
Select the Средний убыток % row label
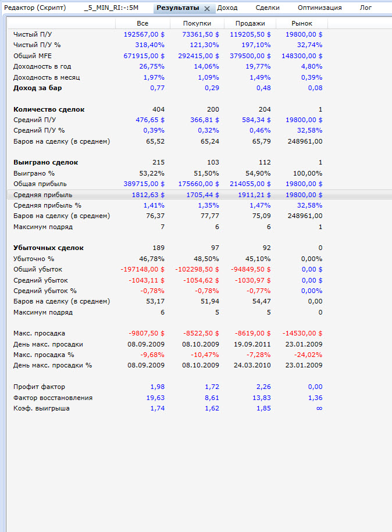(45, 291)
